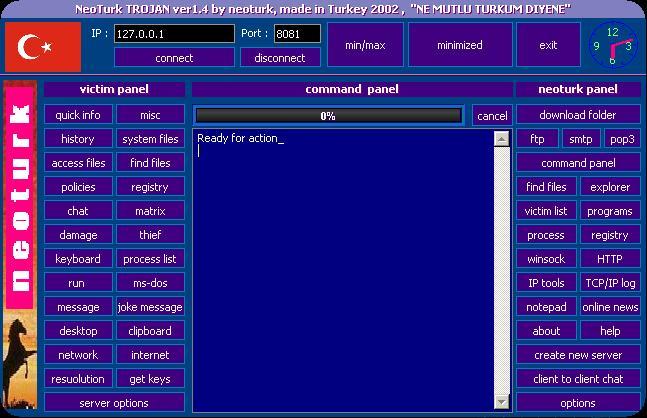
Task: Click the online news button
Action: 610,307
